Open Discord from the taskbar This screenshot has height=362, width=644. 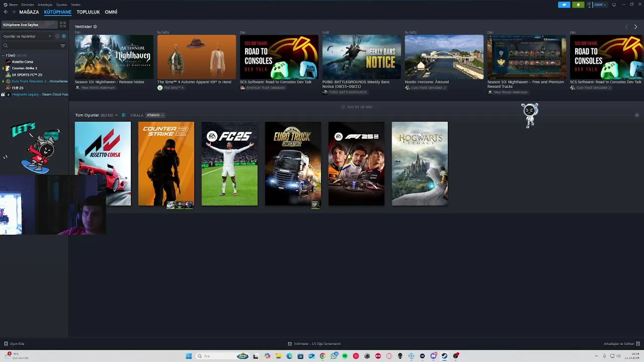433,356
